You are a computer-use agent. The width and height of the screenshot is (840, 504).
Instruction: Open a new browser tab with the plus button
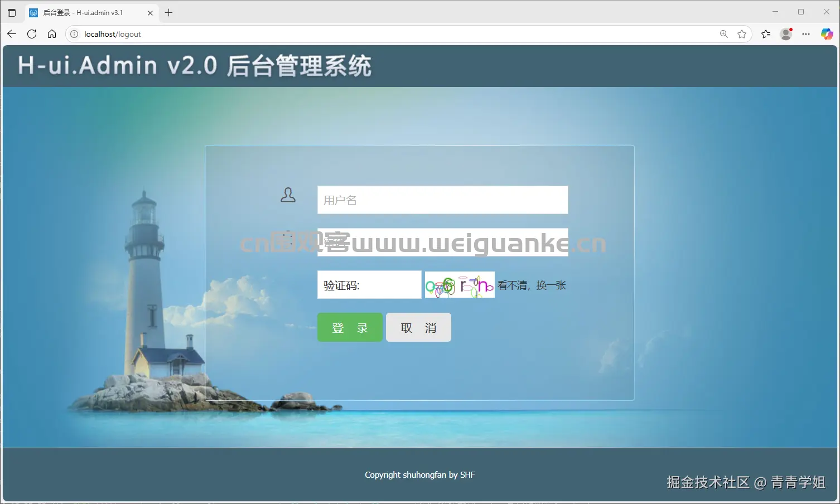pyautogui.click(x=168, y=12)
